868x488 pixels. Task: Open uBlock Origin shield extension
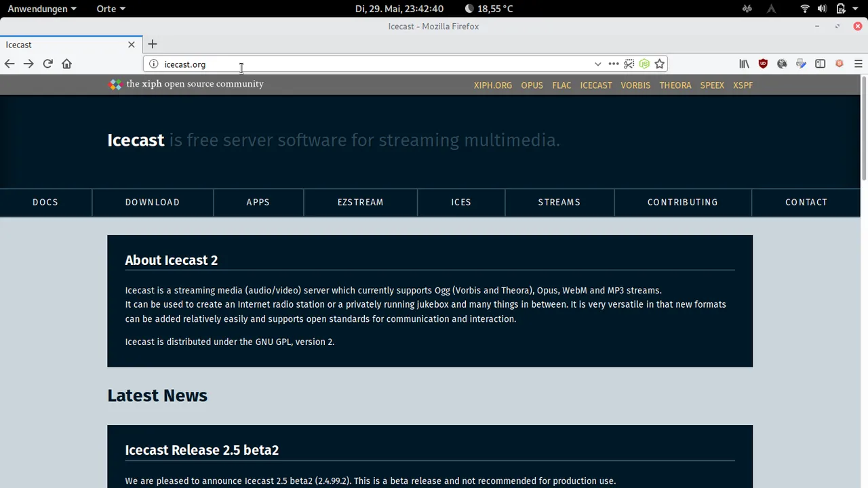coord(763,64)
